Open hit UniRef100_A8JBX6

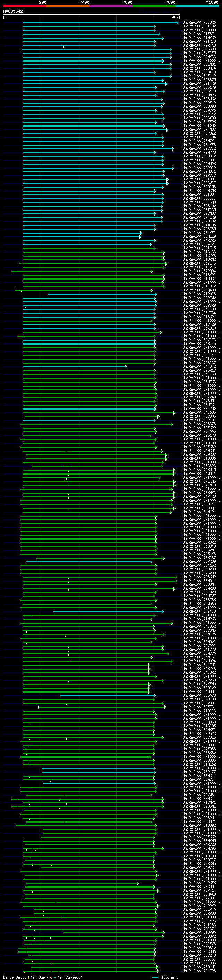(199, 23)
